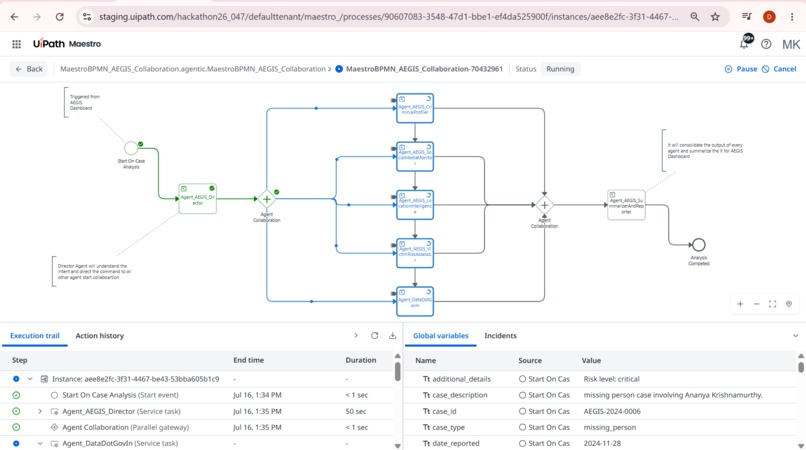Go back with the browser back arrow

[14, 17]
